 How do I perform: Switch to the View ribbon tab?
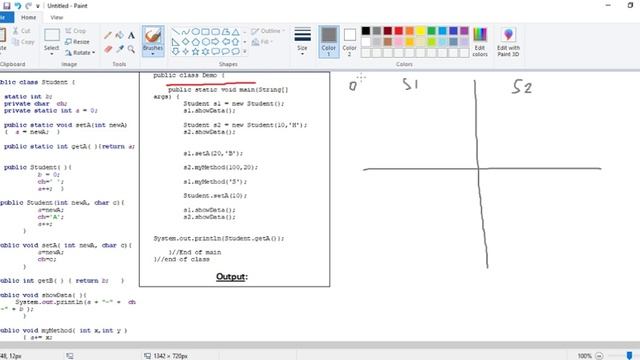click(x=57, y=18)
